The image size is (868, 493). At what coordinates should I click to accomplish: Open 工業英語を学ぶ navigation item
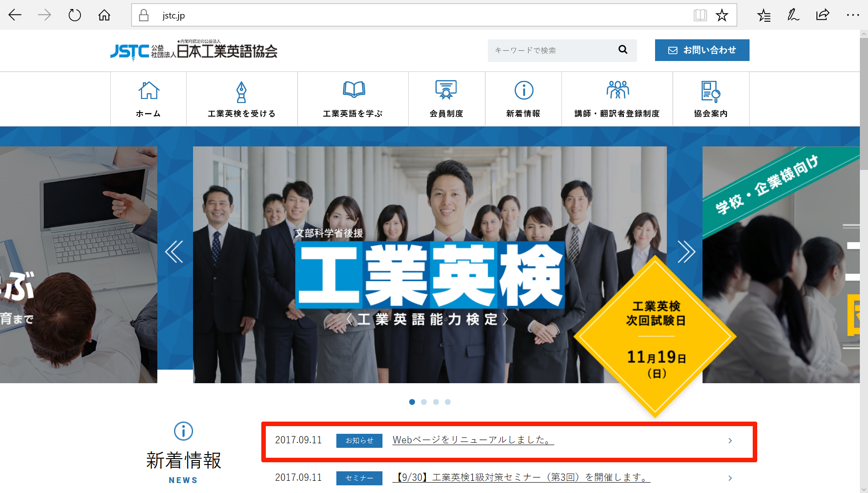click(x=353, y=99)
